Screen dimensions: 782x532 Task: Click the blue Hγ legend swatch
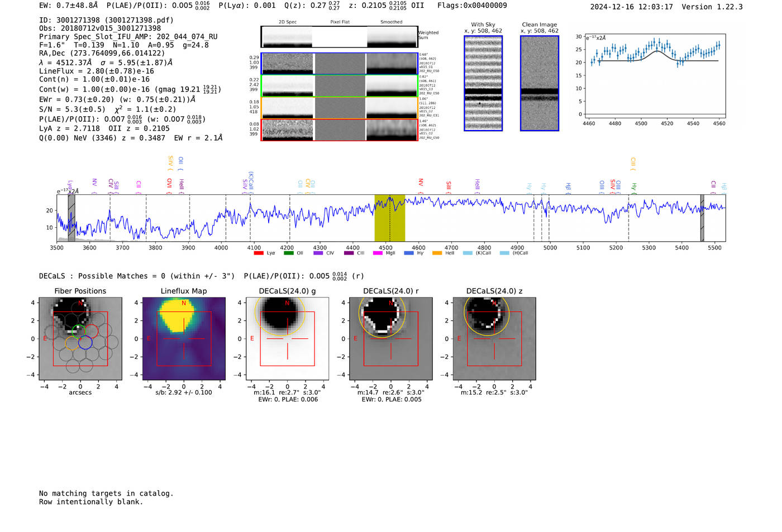[408, 253]
